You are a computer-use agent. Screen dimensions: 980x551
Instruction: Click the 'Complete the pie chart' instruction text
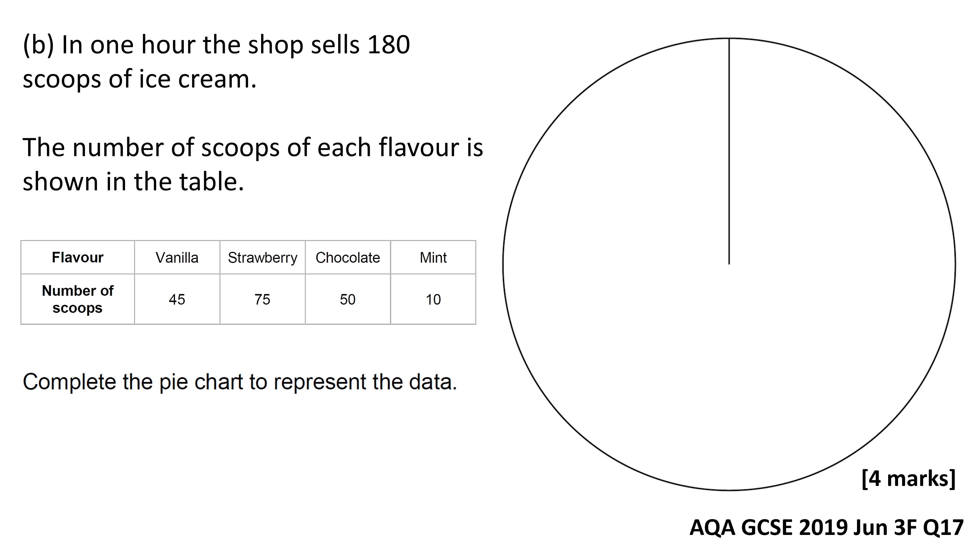[240, 382]
